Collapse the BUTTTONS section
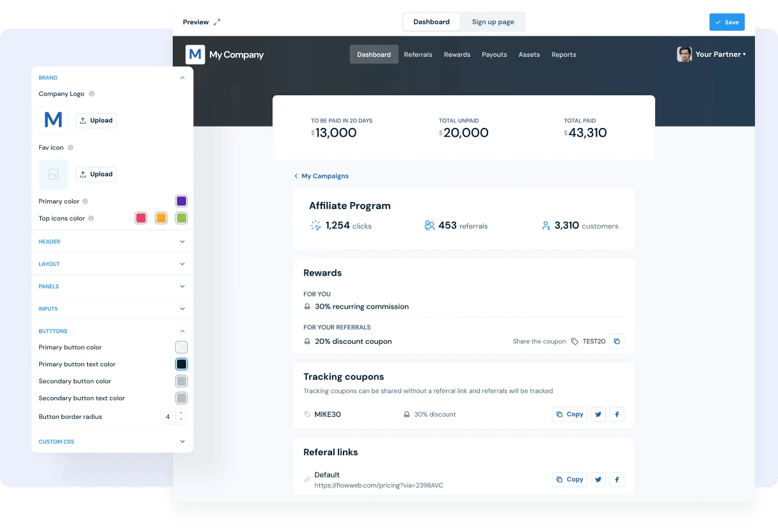The image size is (778, 532). [x=182, y=331]
